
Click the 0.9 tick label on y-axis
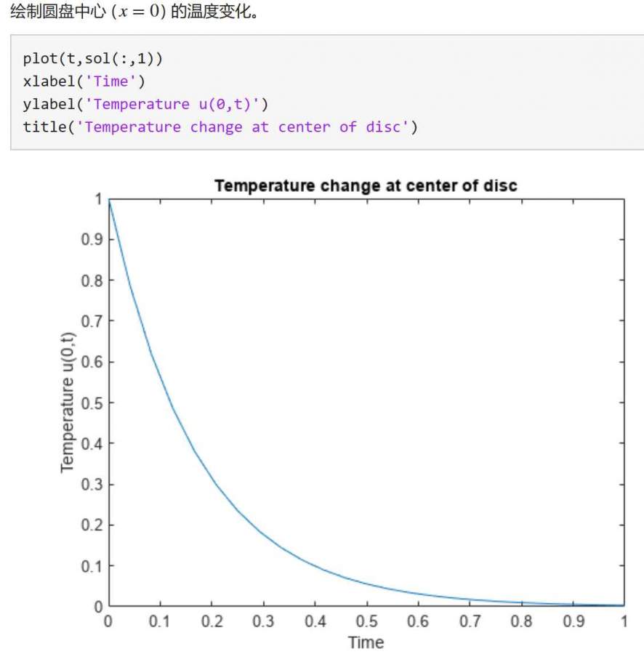point(91,240)
